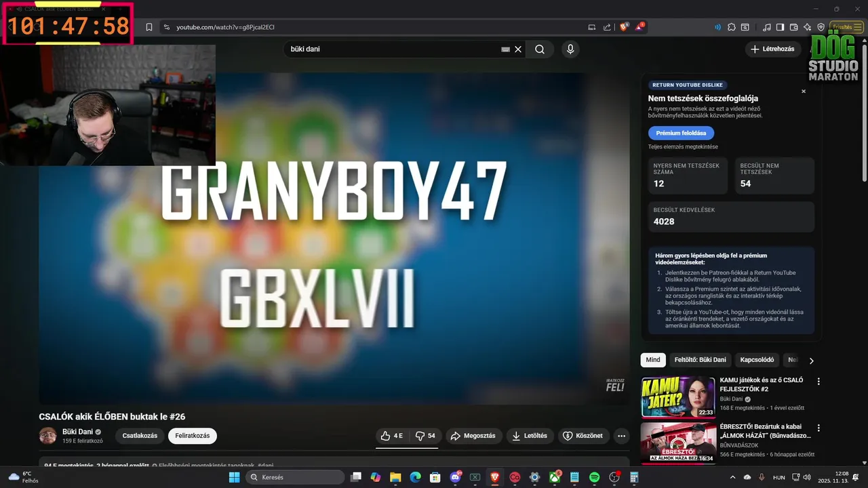This screenshot has width=868, height=488.
Task: Open the Büki Dani channel name link
Action: tap(77, 432)
